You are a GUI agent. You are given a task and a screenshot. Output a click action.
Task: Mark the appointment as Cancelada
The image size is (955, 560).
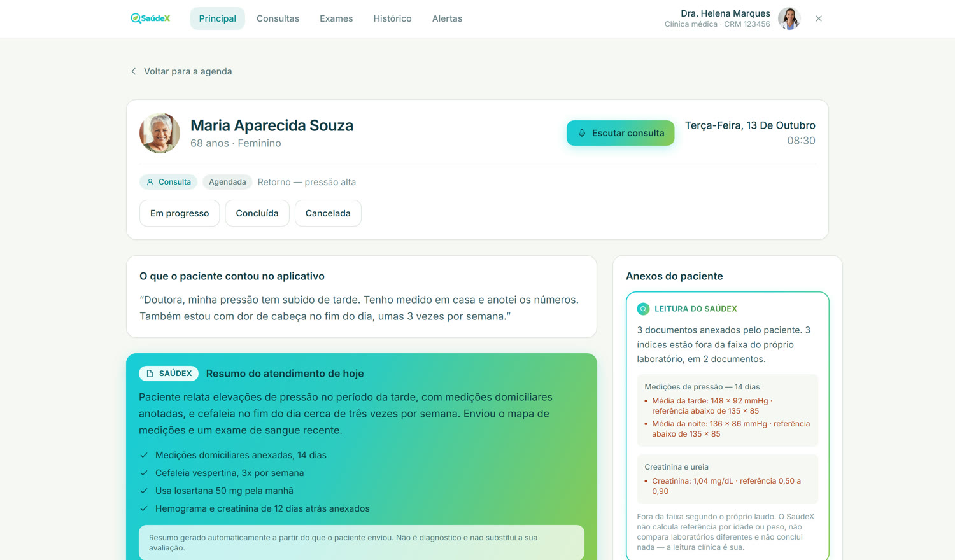tap(328, 213)
